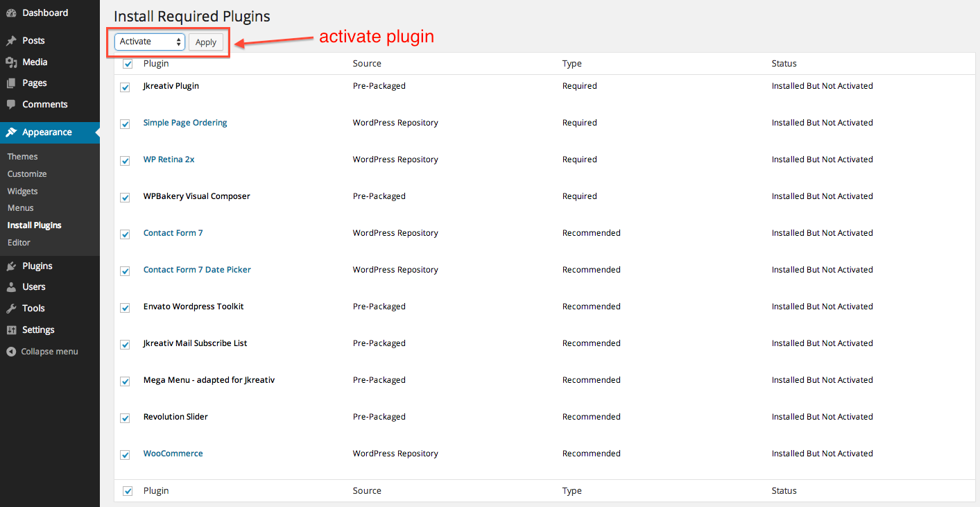Open the Comments menu item
Image resolution: width=980 pixels, height=507 pixels.
(x=45, y=104)
